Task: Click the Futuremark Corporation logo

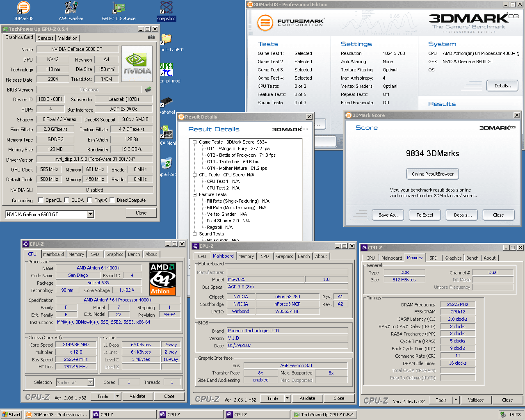Action: (x=291, y=23)
